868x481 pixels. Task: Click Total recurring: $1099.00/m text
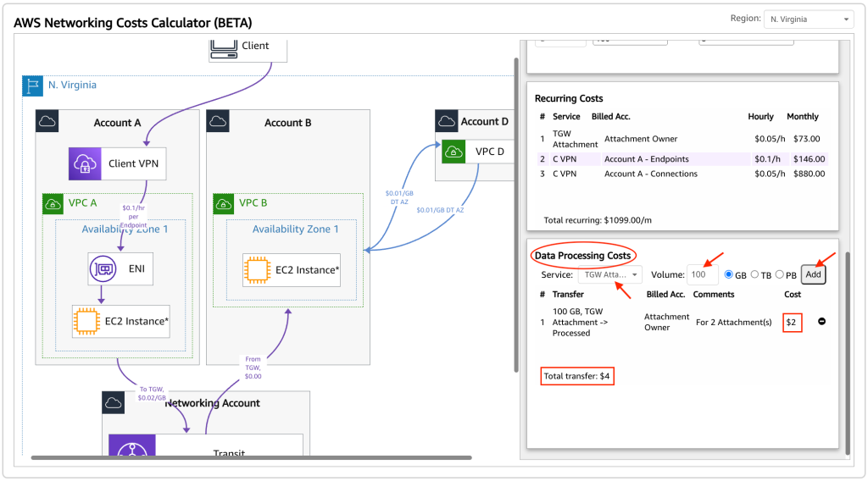click(x=598, y=220)
